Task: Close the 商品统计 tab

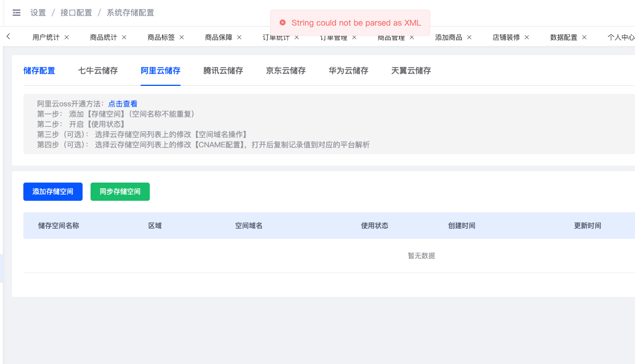Action: (x=124, y=37)
